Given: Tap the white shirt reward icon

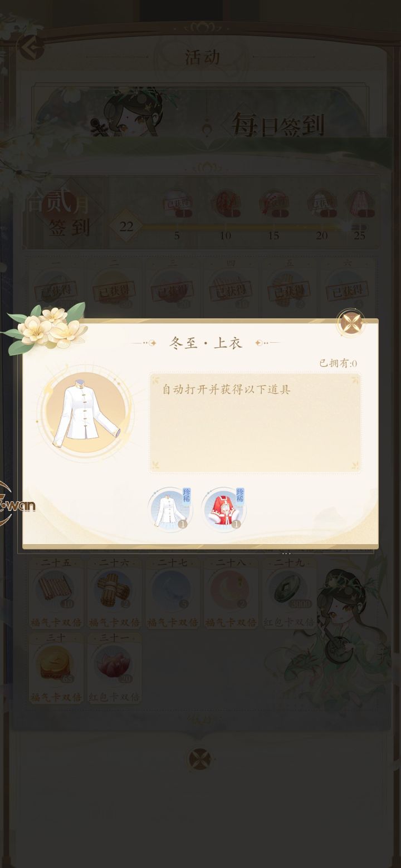Looking at the screenshot, I should tap(170, 510).
